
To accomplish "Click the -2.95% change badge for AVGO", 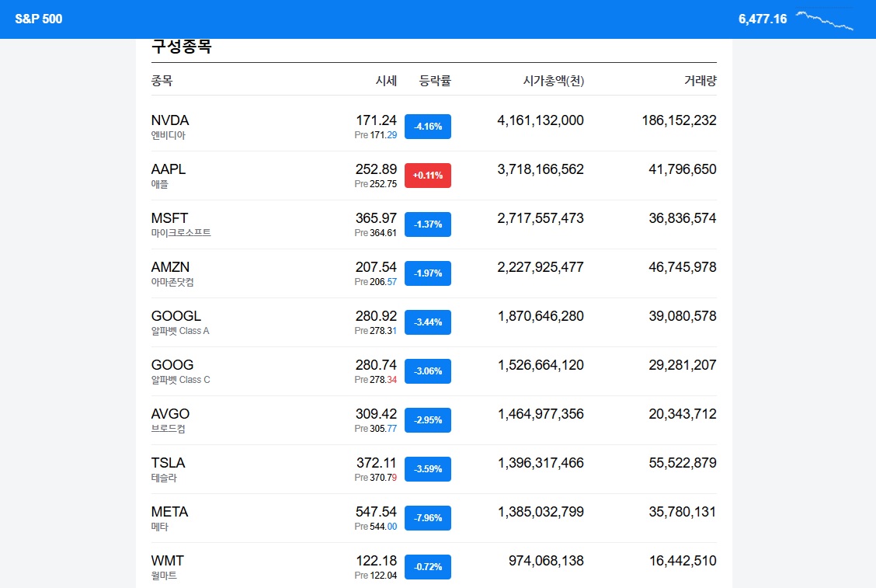I will pyautogui.click(x=427, y=419).
